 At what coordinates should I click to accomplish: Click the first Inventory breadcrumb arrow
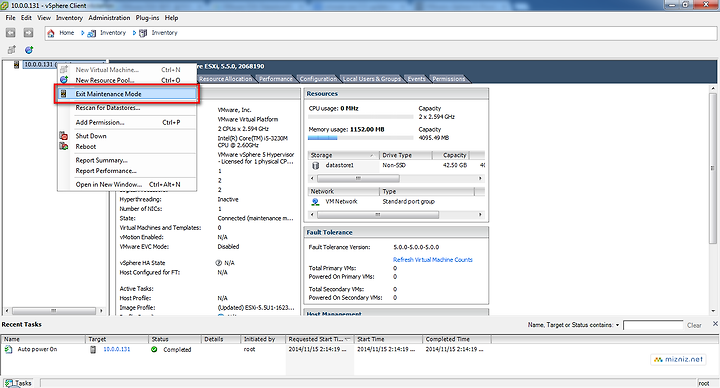[83, 33]
